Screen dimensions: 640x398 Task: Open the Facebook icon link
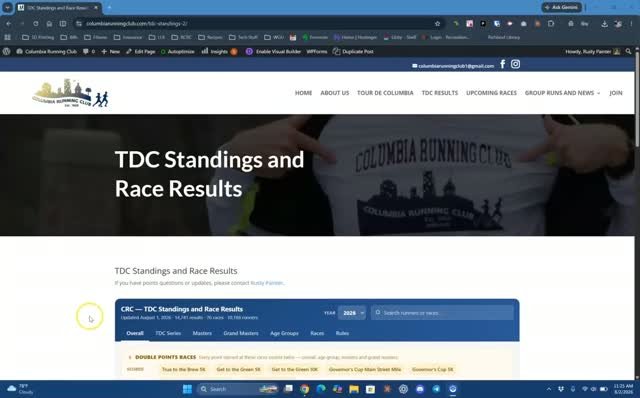502,64
